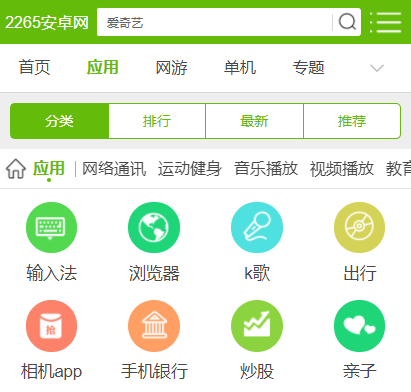Open the 出行 disc icon

[359, 227]
